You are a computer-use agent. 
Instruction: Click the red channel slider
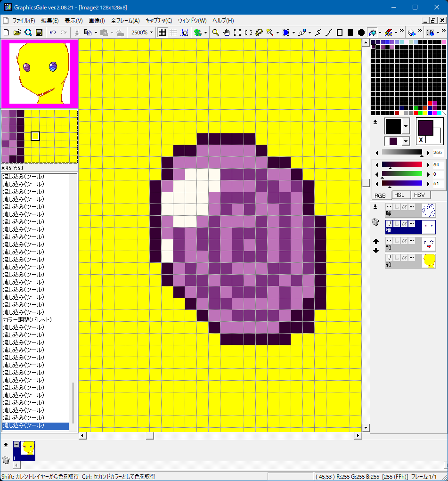[x=402, y=165]
